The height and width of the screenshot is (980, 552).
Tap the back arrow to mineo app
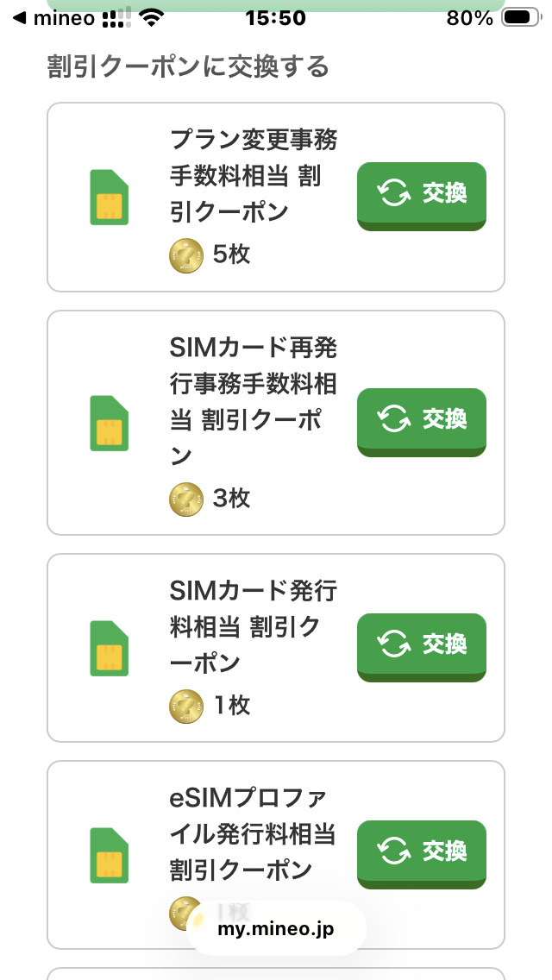pyautogui.click(x=19, y=18)
